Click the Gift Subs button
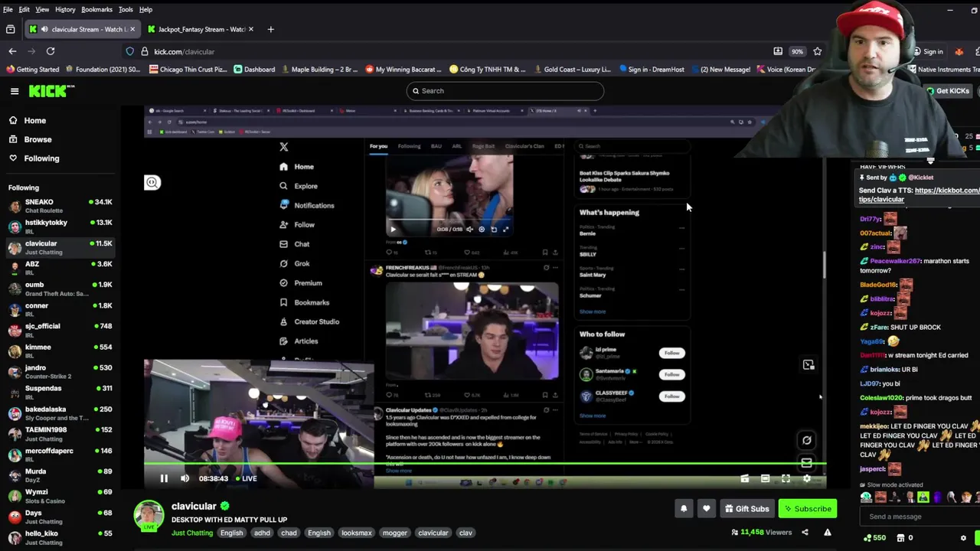Viewport: 980px width, 551px height. coord(746,509)
